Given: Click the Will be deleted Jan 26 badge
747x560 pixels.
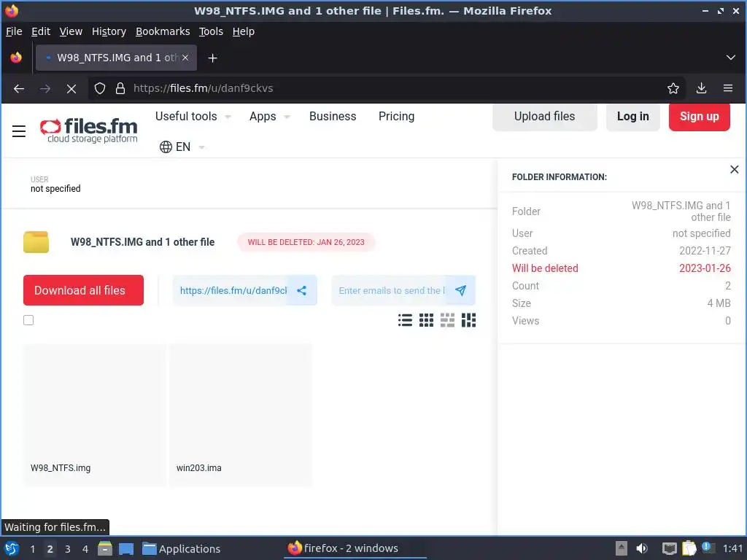Looking at the screenshot, I should (306, 242).
